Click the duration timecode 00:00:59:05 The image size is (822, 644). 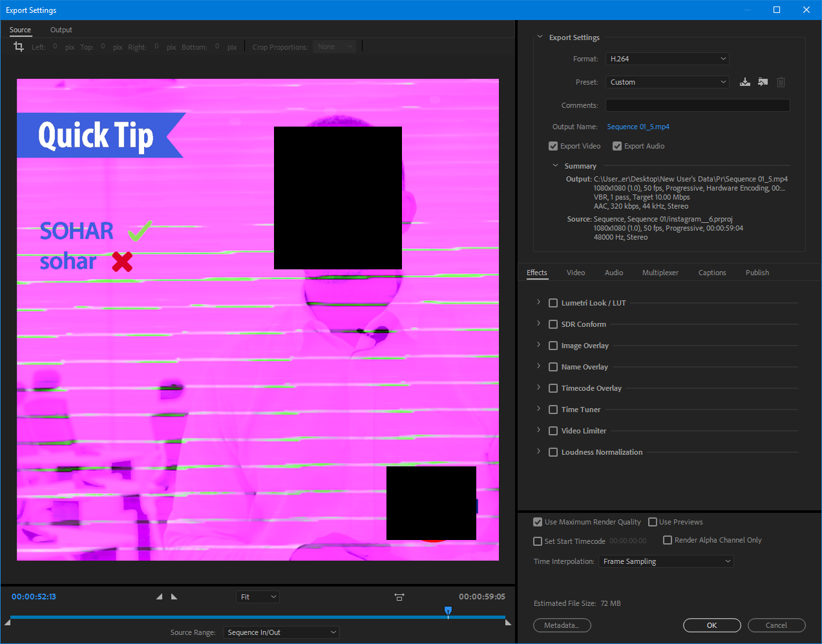[482, 596]
